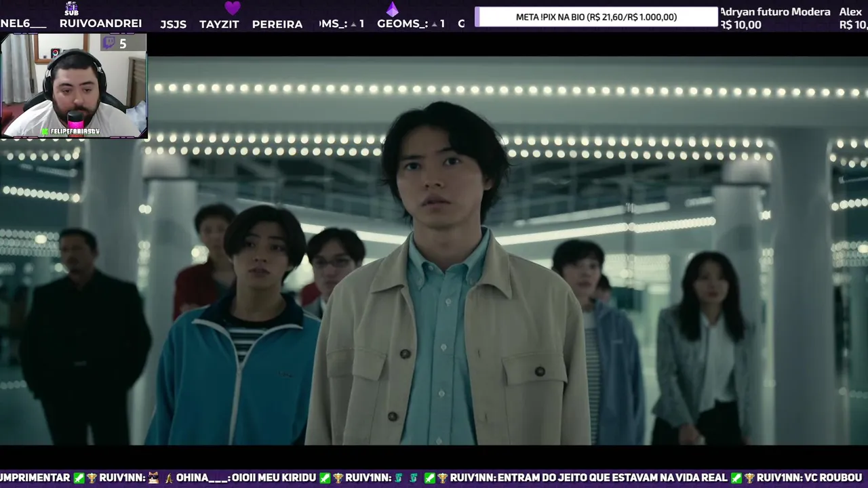Click the green Kick logo beside FELIPEFARIASTV
The height and width of the screenshot is (488, 868).
point(45,131)
